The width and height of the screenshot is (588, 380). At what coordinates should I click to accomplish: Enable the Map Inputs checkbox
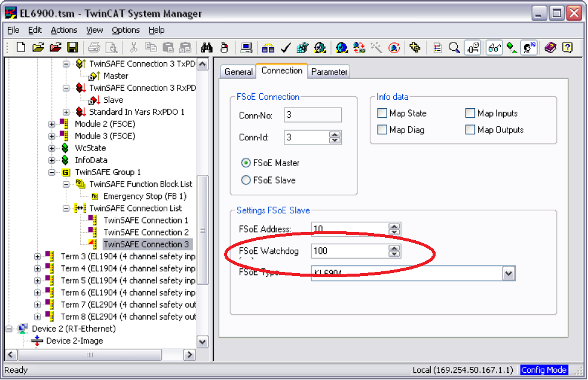(470, 113)
